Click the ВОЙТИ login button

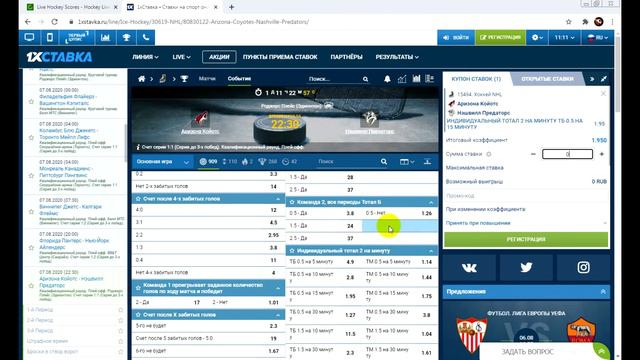(x=456, y=38)
